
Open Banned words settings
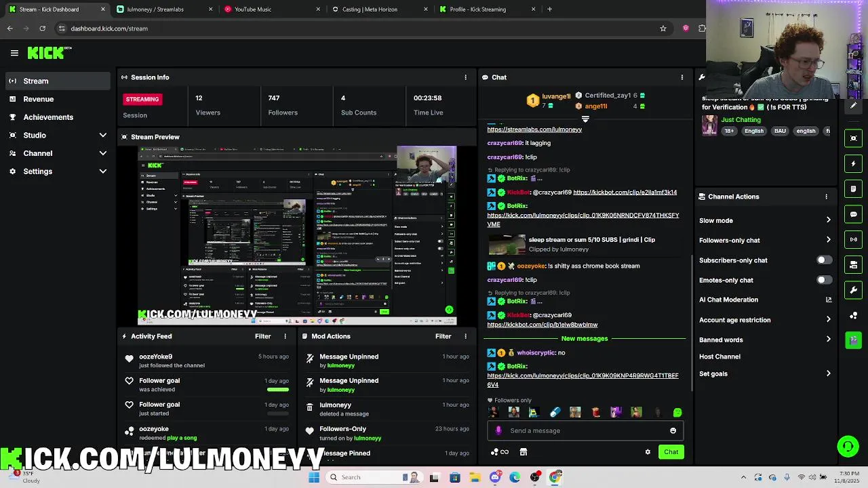765,340
